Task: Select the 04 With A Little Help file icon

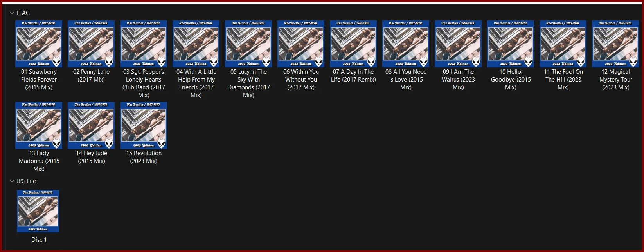Action: click(x=196, y=44)
